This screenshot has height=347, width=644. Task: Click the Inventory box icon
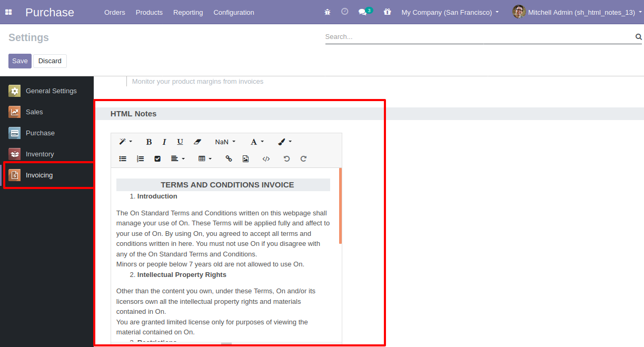click(x=14, y=154)
